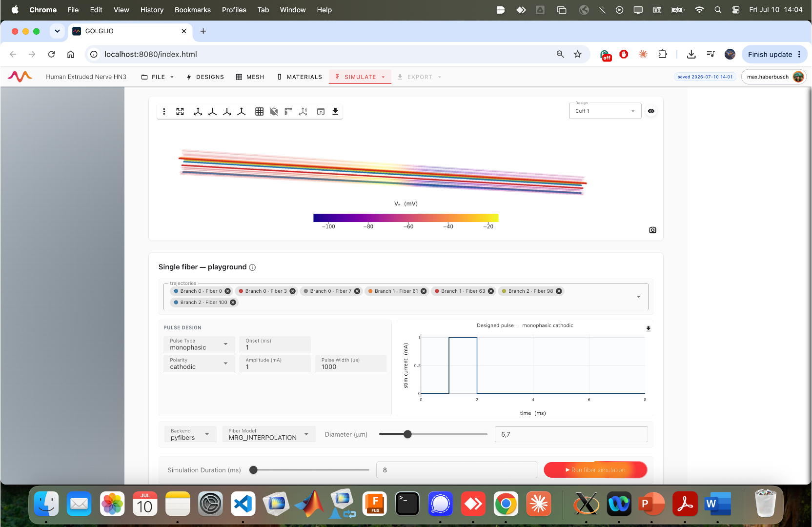Screen dimensions: 812x527
Task: Click the open-in-window icon in viewer toolbar
Action: tap(321, 111)
